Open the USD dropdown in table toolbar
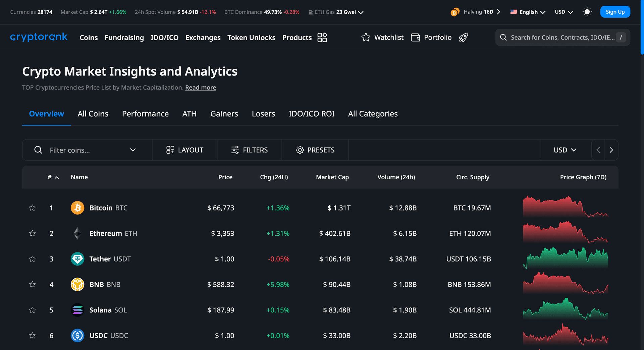The image size is (644, 350). pyautogui.click(x=565, y=150)
